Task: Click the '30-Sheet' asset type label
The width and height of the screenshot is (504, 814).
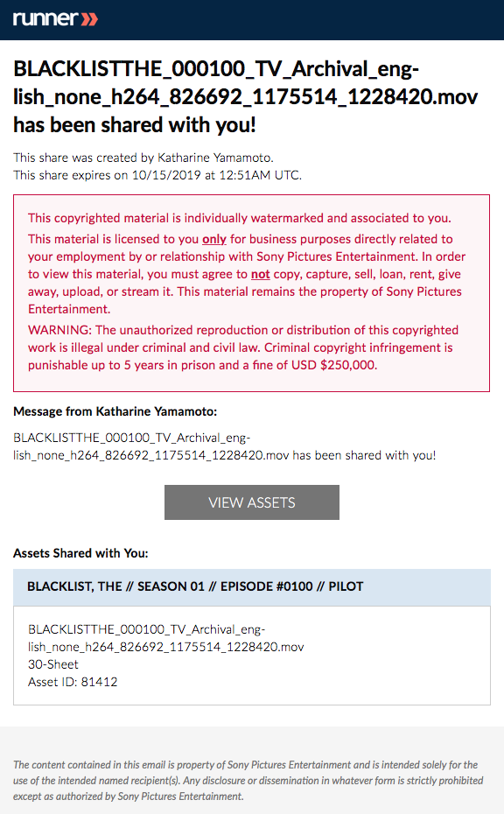Action: click(53, 664)
